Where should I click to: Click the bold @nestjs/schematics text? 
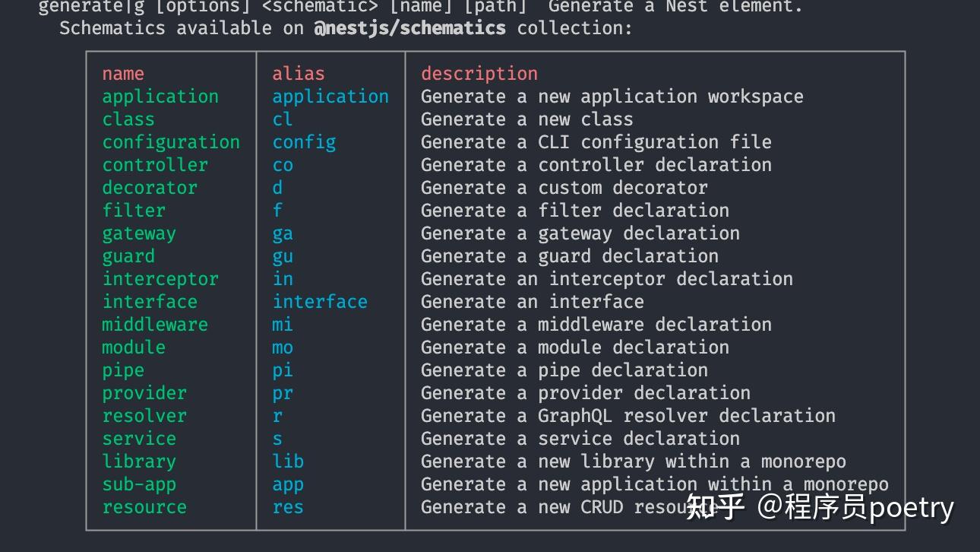coord(409,28)
